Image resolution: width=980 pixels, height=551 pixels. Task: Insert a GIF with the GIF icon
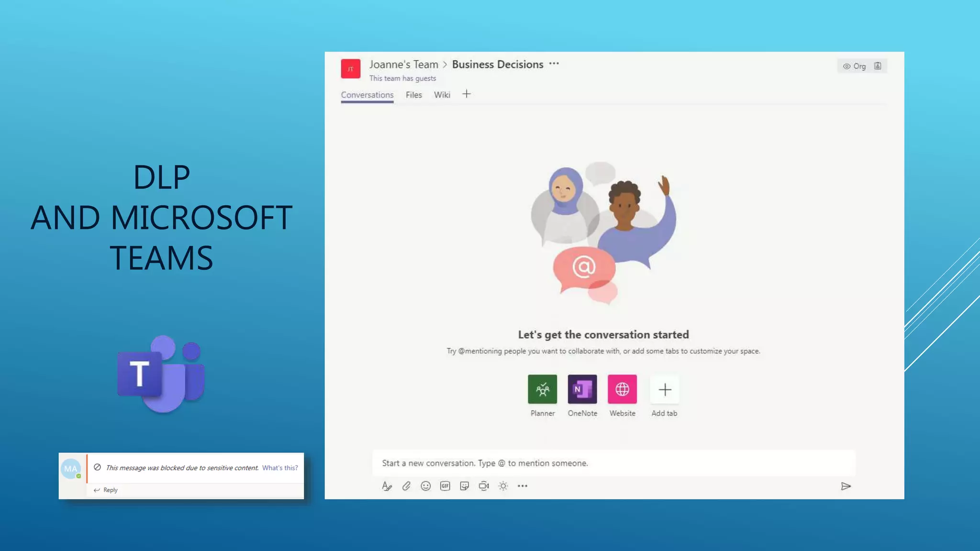[x=445, y=486]
